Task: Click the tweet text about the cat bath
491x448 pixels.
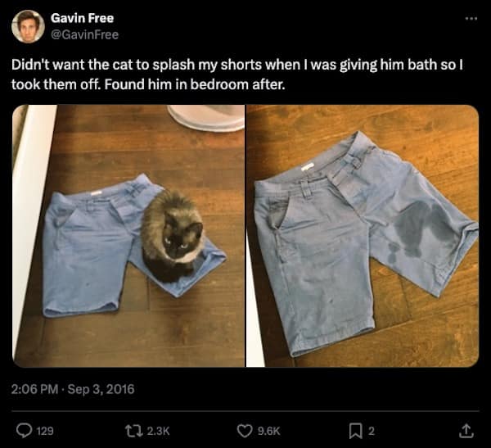Action: click(237, 75)
